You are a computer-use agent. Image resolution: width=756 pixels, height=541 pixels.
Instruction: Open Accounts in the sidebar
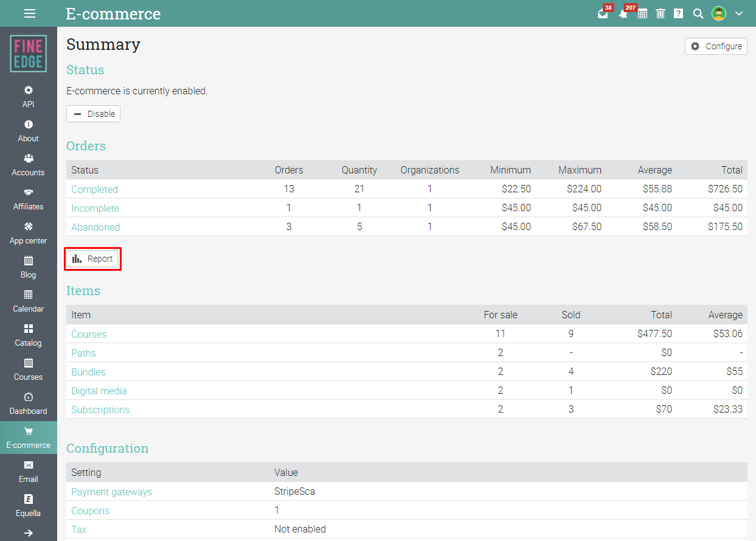[28, 165]
